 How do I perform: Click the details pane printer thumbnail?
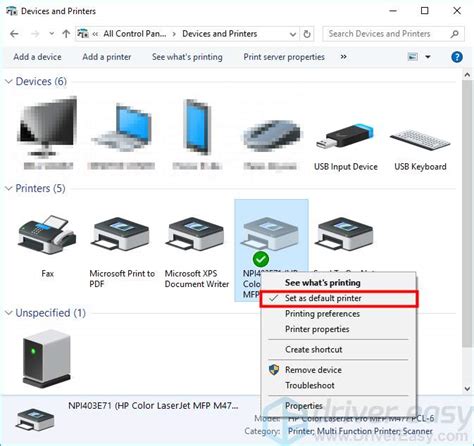(x=36, y=419)
